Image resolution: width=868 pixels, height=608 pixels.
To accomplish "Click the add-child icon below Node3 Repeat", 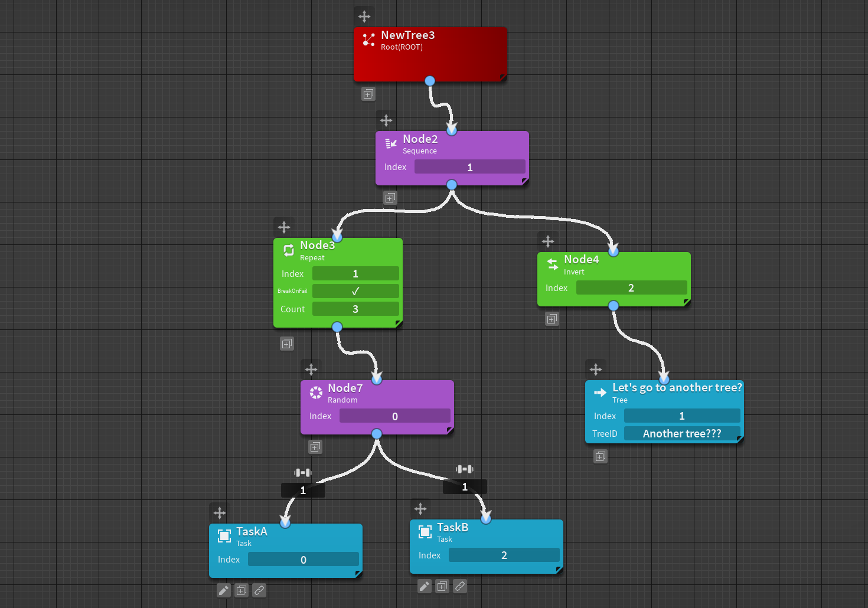I will pos(287,344).
